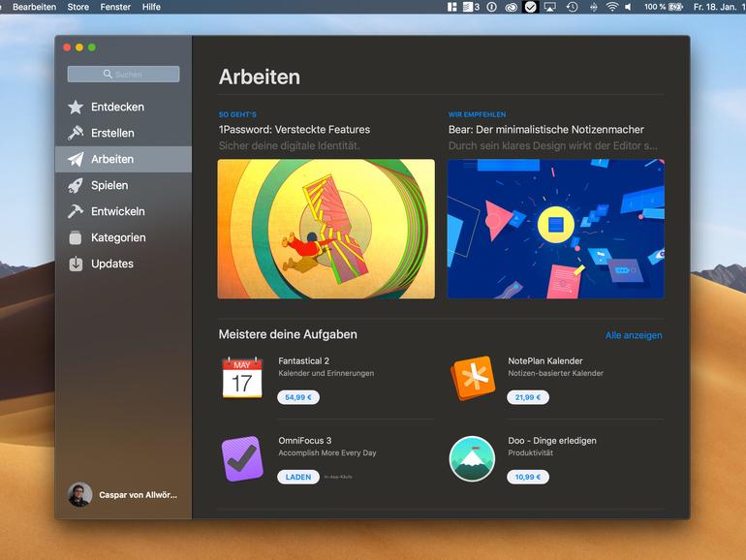Open the Bear blue artwork thumbnail

click(x=556, y=229)
